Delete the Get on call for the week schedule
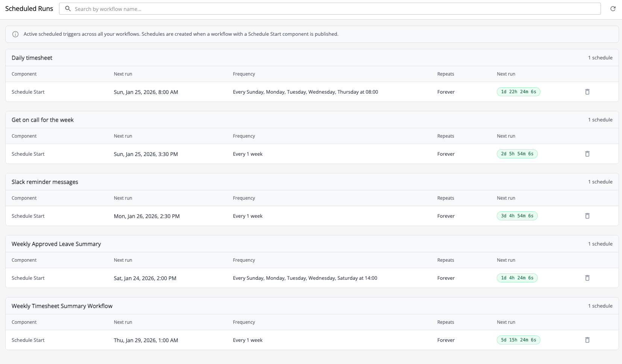Screen dimensions: 622x364 [587, 154]
